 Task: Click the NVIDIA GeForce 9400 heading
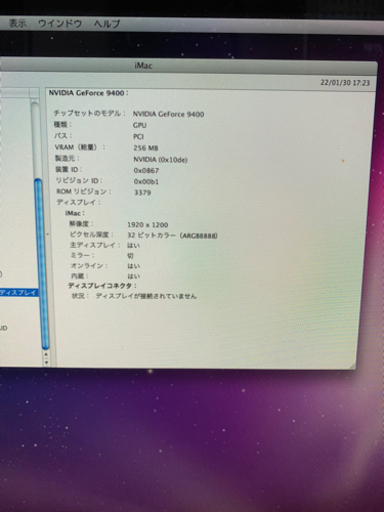pos(88,93)
